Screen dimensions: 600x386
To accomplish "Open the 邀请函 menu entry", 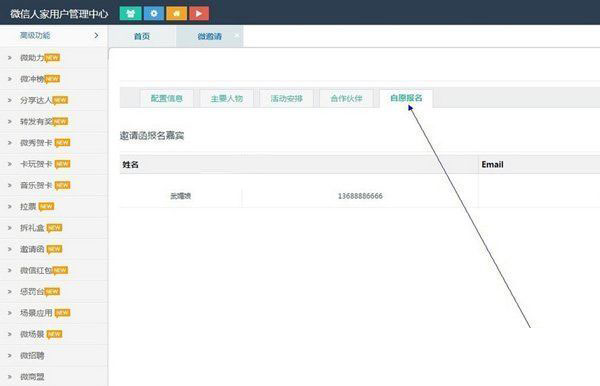I will coord(54,249).
